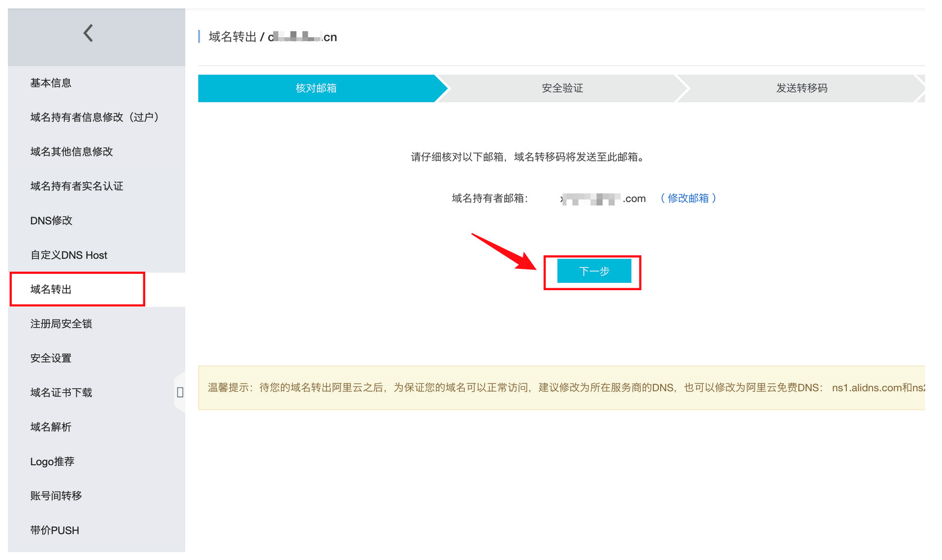
Task: Click the 域名持有者邮箱 label
Action: (x=490, y=198)
